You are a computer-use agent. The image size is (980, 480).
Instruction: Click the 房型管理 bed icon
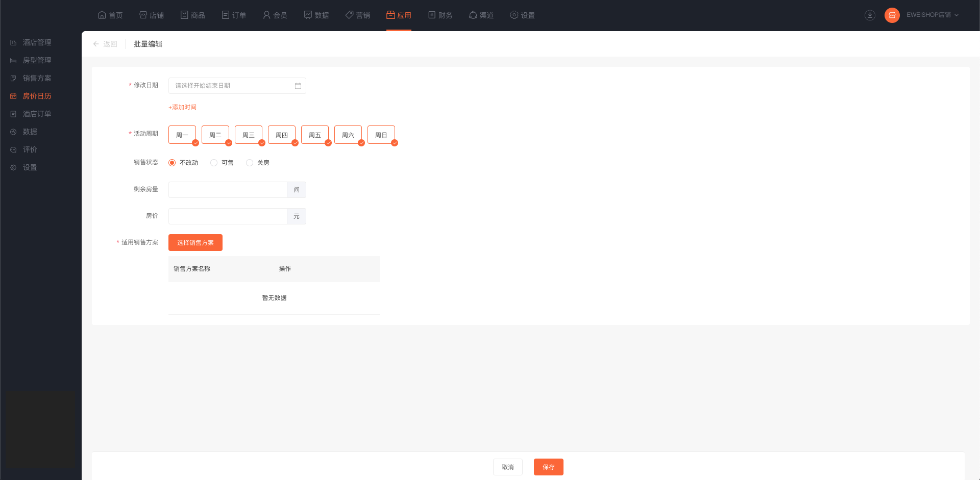pos(13,60)
